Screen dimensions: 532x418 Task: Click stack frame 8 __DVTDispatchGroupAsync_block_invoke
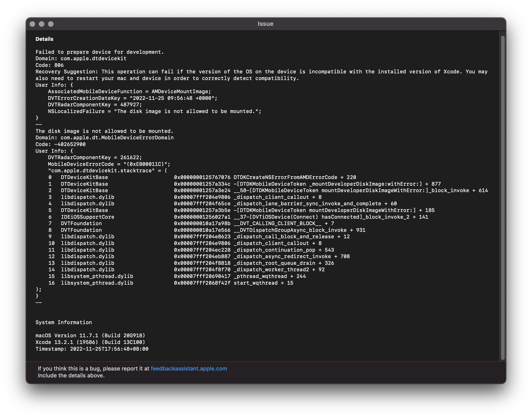207,230
